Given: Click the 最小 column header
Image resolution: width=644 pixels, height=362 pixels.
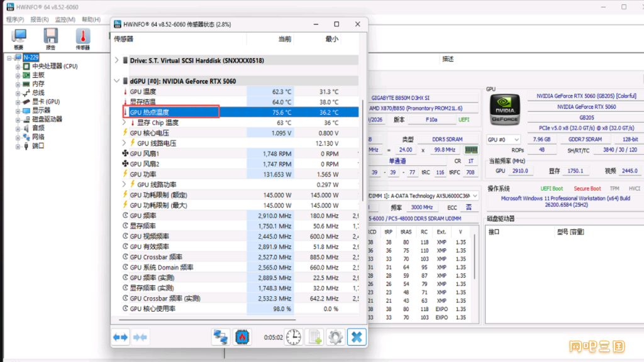Looking at the screenshot, I should [332, 39].
